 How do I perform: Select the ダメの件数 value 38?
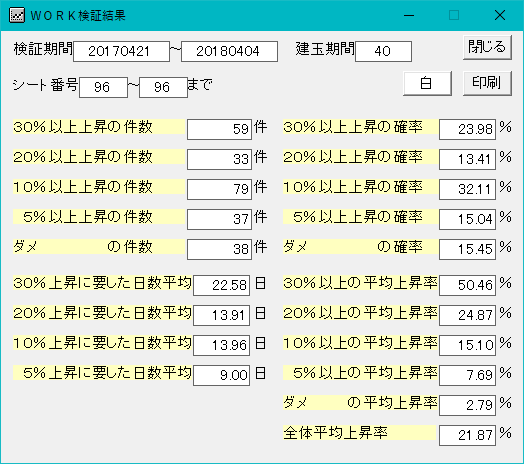(219, 249)
